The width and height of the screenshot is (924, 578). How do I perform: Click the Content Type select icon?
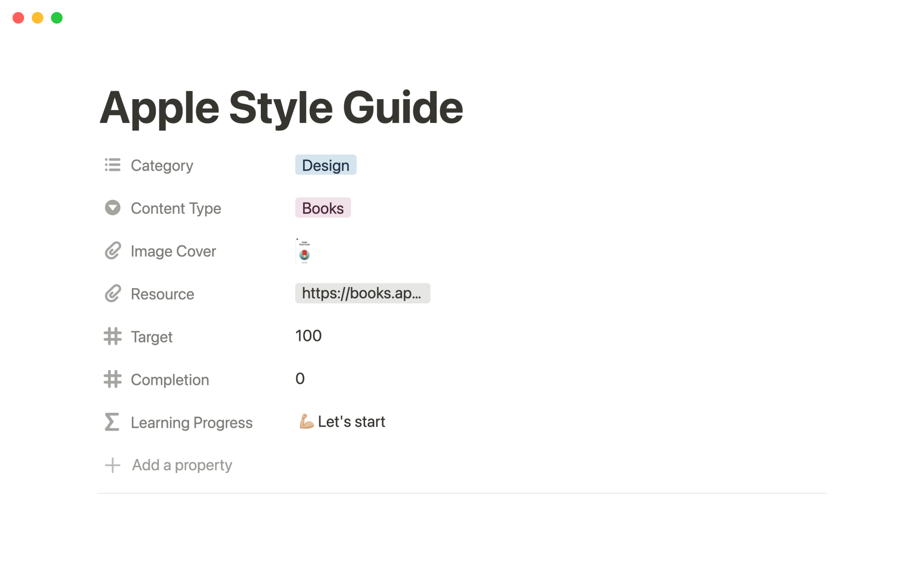113,208
